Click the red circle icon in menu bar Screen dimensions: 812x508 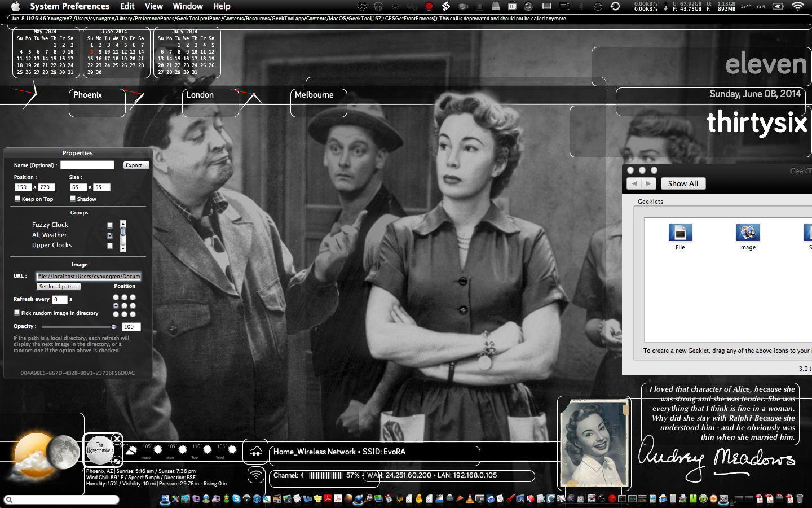tap(429, 6)
